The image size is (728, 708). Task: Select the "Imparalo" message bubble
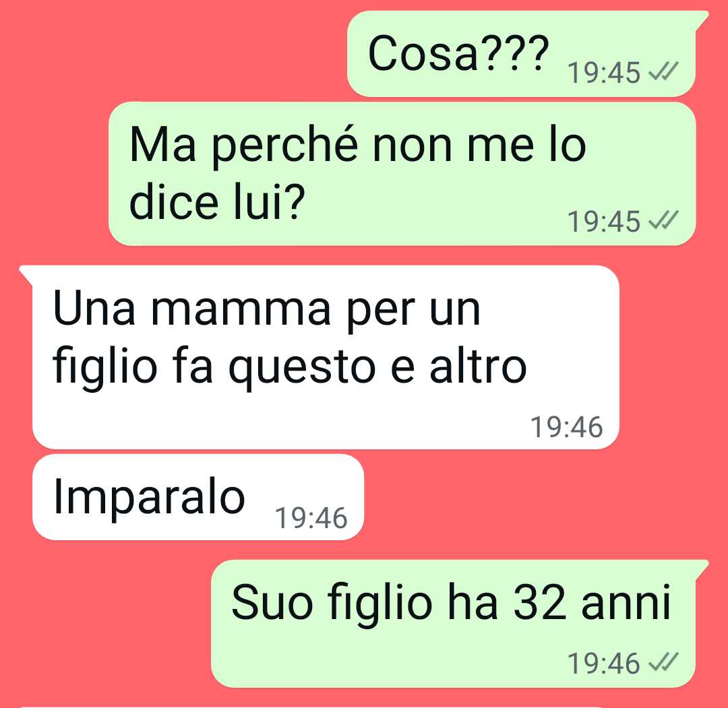click(x=198, y=497)
